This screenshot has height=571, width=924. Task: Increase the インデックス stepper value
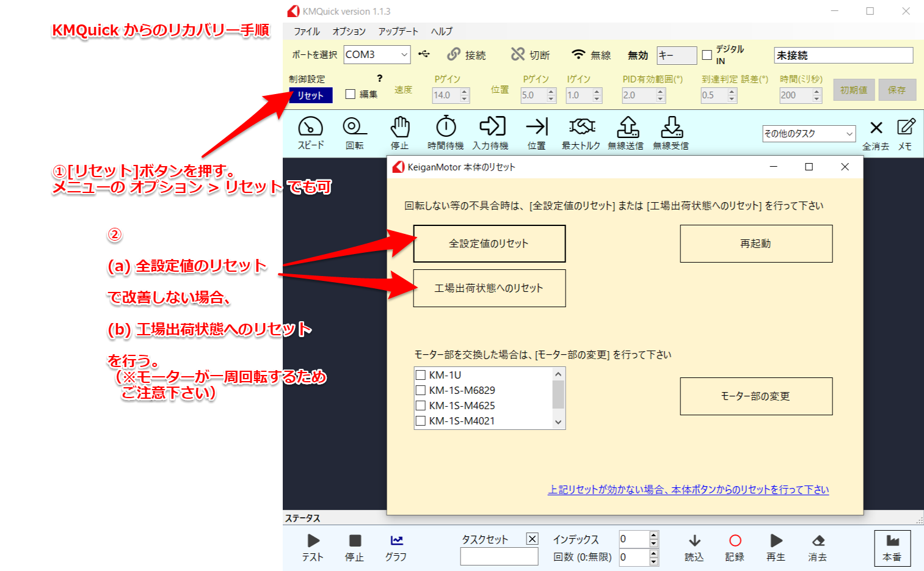pos(654,536)
